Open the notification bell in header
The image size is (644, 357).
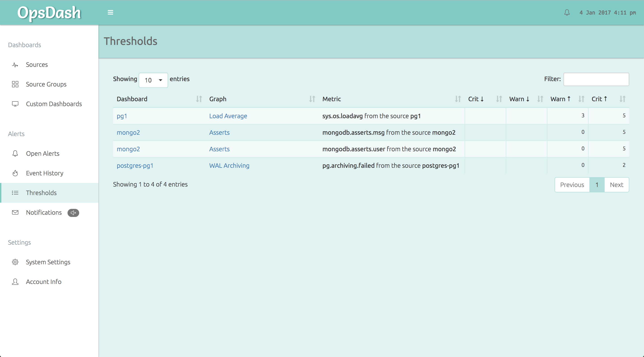[567, 13]
